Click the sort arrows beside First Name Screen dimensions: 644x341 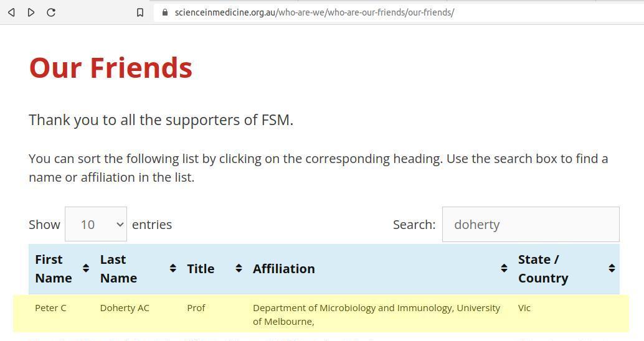click(x=86, y=268)
